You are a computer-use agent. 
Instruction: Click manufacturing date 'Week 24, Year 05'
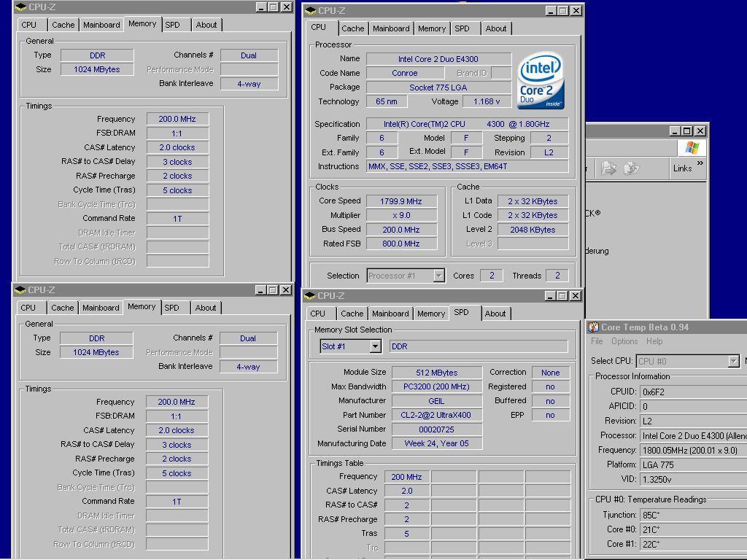[436, 443]
